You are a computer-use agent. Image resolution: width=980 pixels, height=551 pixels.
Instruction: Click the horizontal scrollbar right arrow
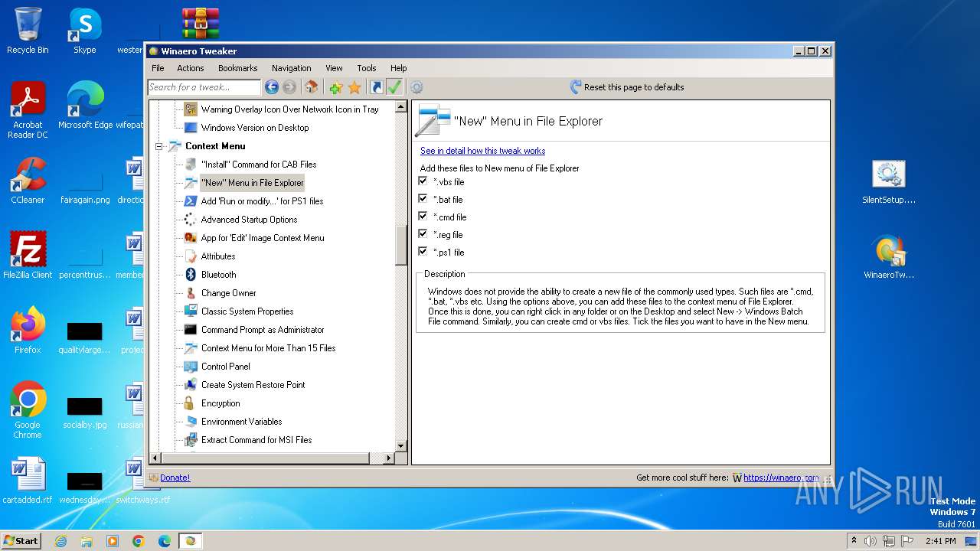[389, 458]
